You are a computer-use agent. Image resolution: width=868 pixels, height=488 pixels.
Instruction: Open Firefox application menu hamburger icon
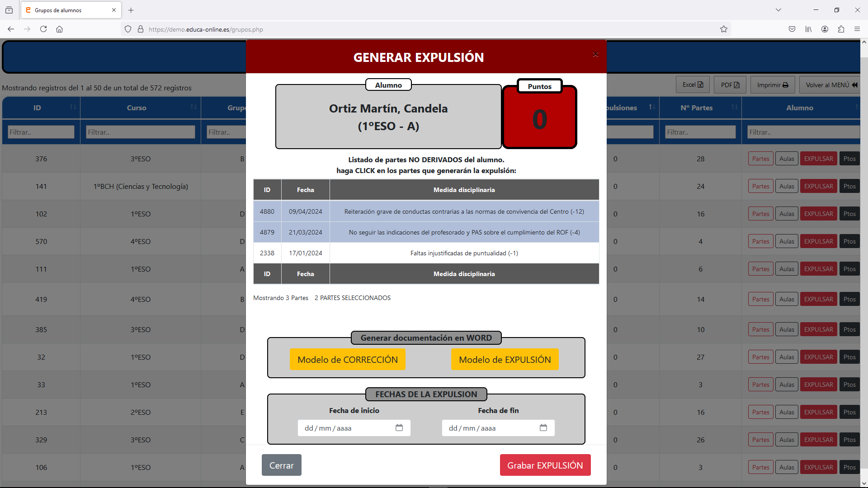click(x=857, y=29)
